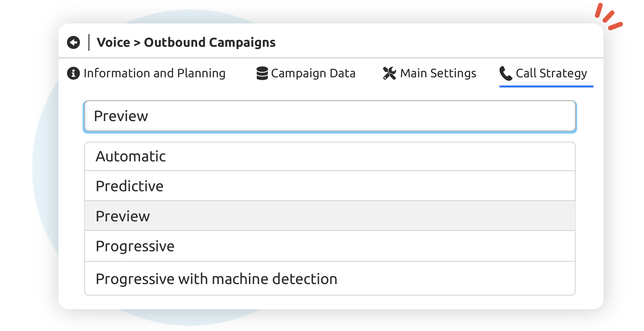The image size is (644, 331).
Task: Open the Information and Planning tab
Action: pos(155,73)
